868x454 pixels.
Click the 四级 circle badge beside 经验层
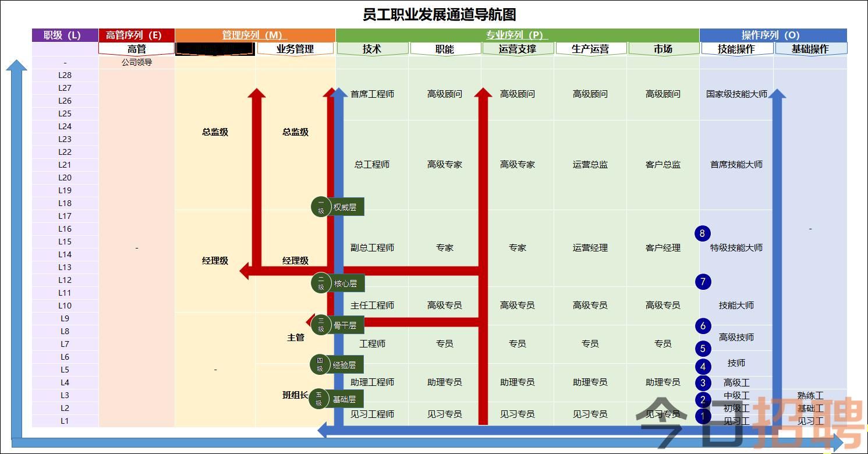click(x=320, y=364)
